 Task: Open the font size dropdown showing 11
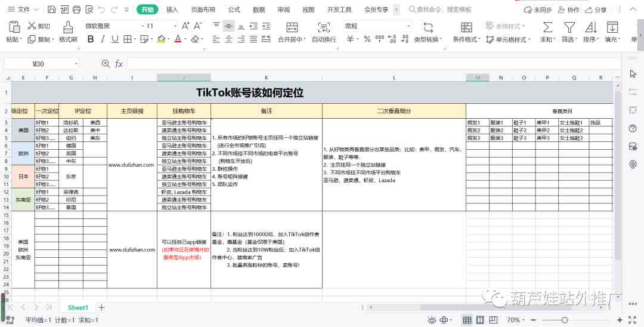click(x=175, y=26)
